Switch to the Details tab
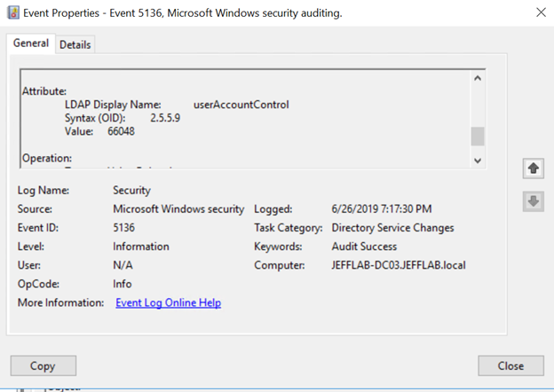The width and height of the screenshot is (554, 392). [x=75, y=44]
